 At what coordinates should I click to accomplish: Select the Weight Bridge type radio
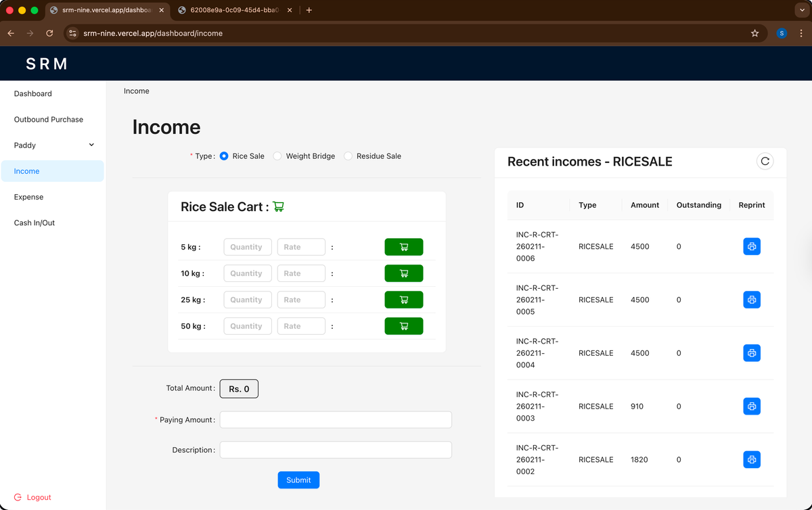tap(277, 156)
